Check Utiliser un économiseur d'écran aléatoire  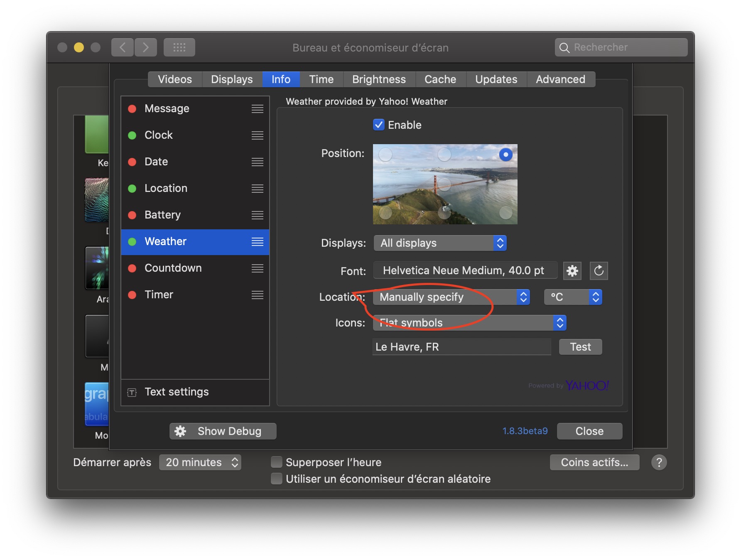pyautogui.click(x=276, y=479)
